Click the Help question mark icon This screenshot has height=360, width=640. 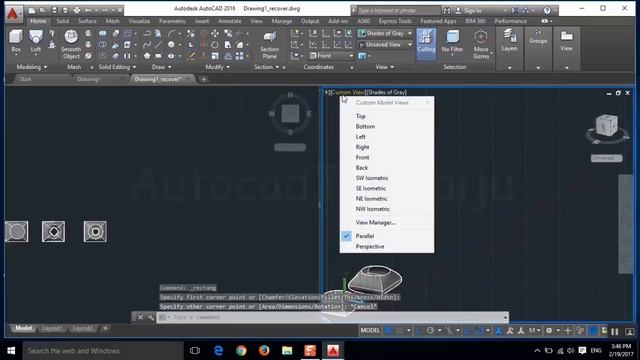click(547, 10)
